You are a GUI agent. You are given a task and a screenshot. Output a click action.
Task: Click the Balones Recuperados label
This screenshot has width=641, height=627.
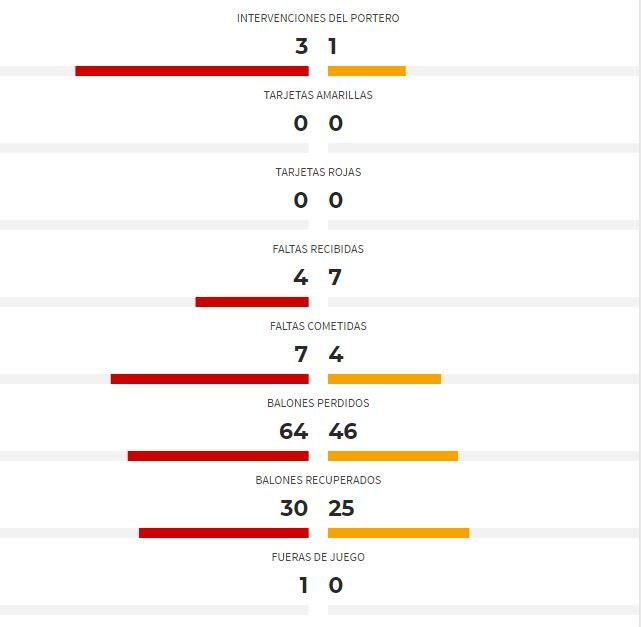tap(318, 480)
